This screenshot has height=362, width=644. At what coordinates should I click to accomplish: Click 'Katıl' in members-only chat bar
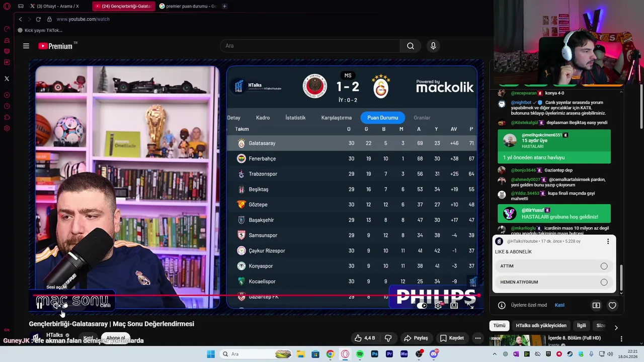pos(559,305)
